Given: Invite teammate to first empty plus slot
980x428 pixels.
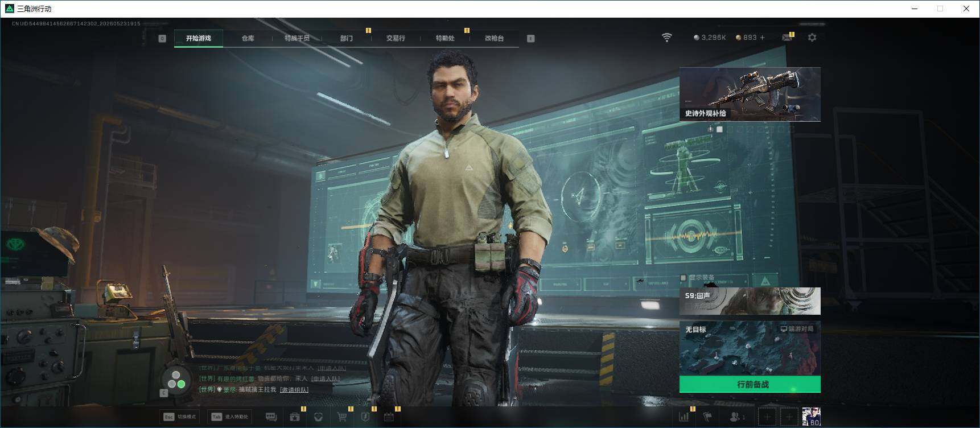Looking at the screenshot, I should point(767,417).
